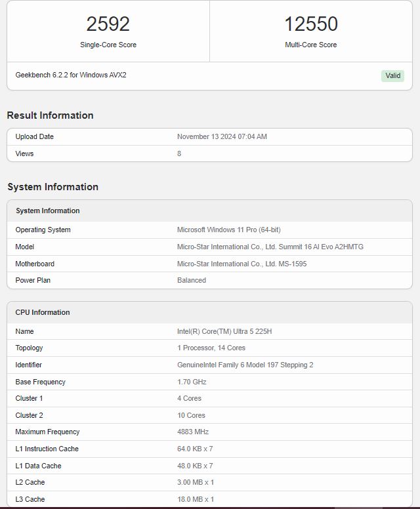
Task: Click the Summit 16 AI Evo A2HMTG model value
Action: [270, 247]
